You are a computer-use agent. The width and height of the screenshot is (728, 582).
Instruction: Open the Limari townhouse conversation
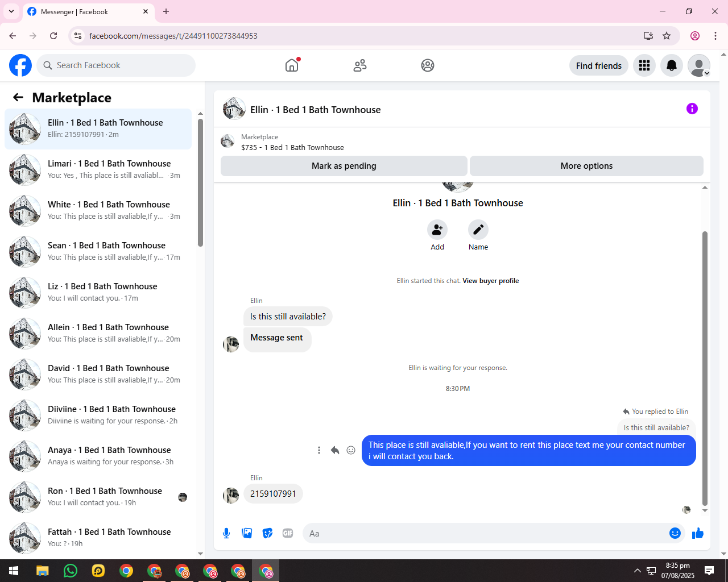(98, 169)
